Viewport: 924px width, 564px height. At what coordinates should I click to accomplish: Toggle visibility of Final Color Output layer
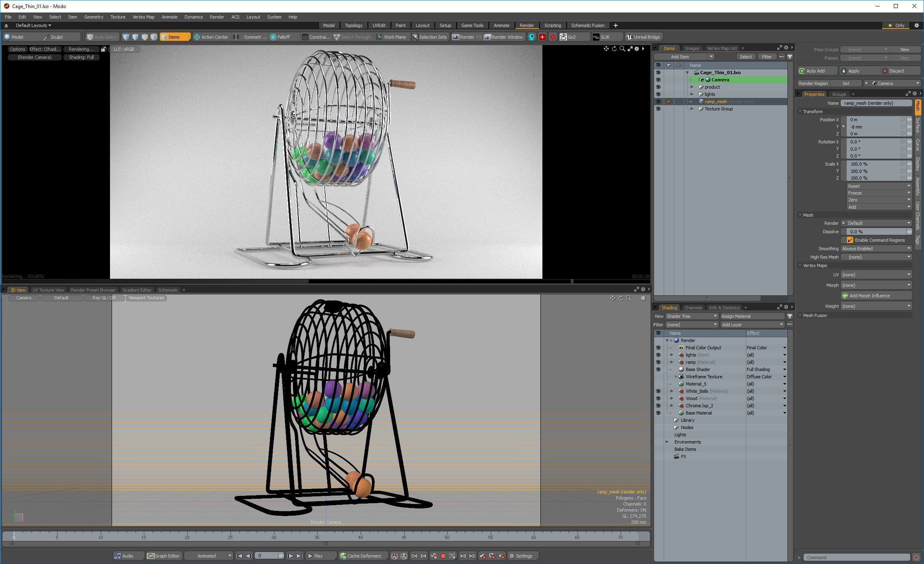(x=658, y=348)
